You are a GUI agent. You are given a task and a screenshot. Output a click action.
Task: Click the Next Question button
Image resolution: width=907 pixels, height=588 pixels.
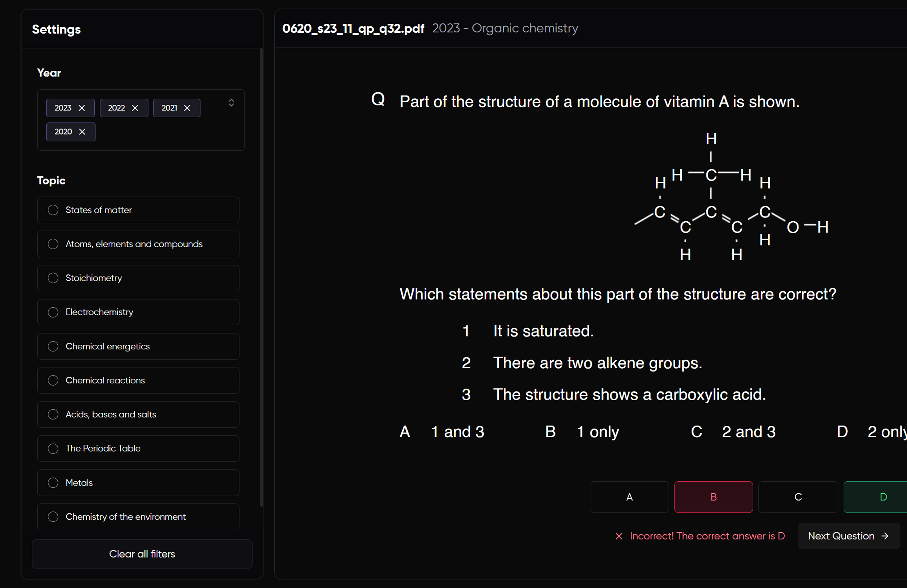[x=848, y=536]
